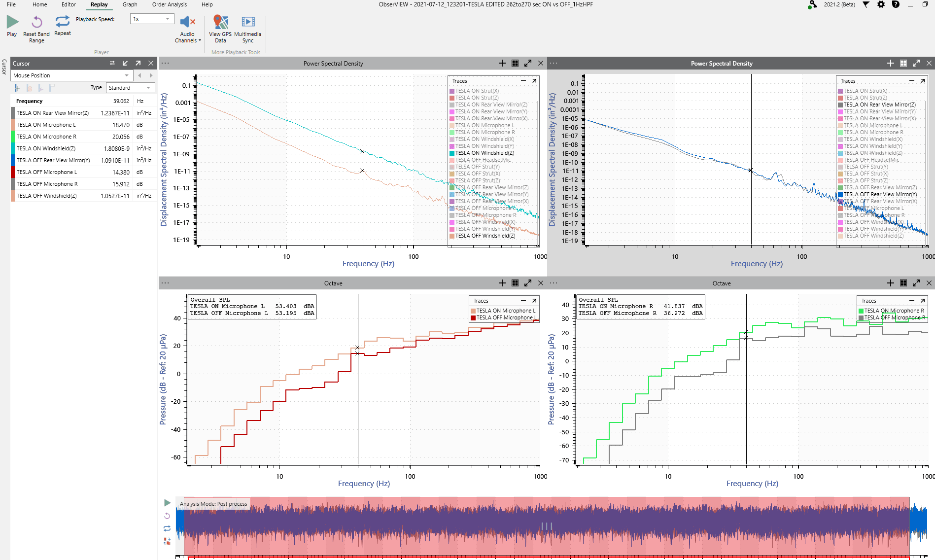Open the Help tab
This screenshot has height=560, width=935.
coord(207,4)
